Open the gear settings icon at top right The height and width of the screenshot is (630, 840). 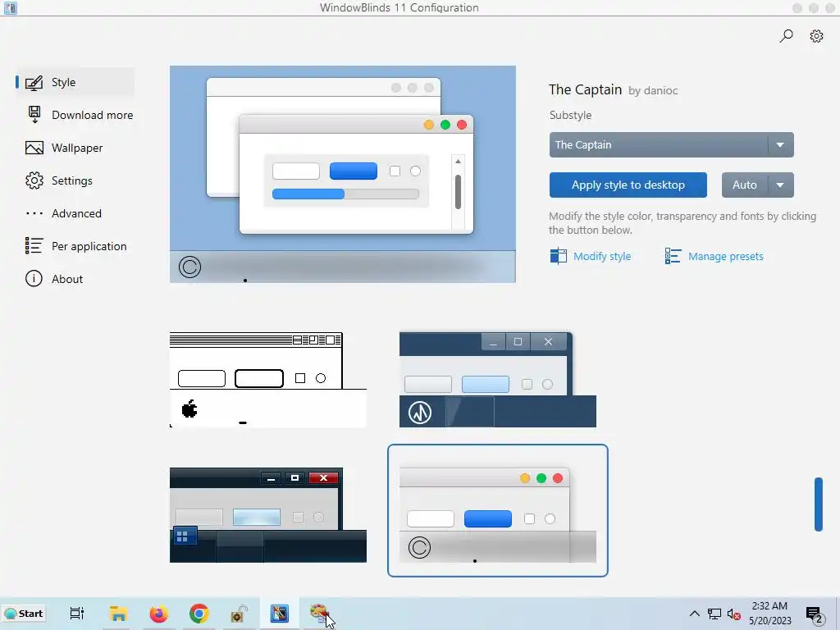pyautogui.click(x=816, y=36)
